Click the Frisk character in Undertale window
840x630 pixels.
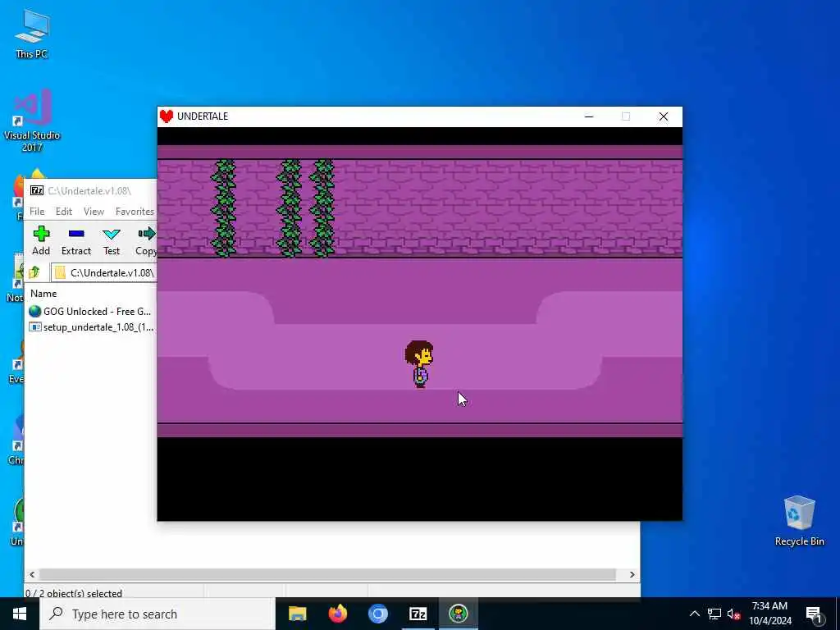coord(419,363)
